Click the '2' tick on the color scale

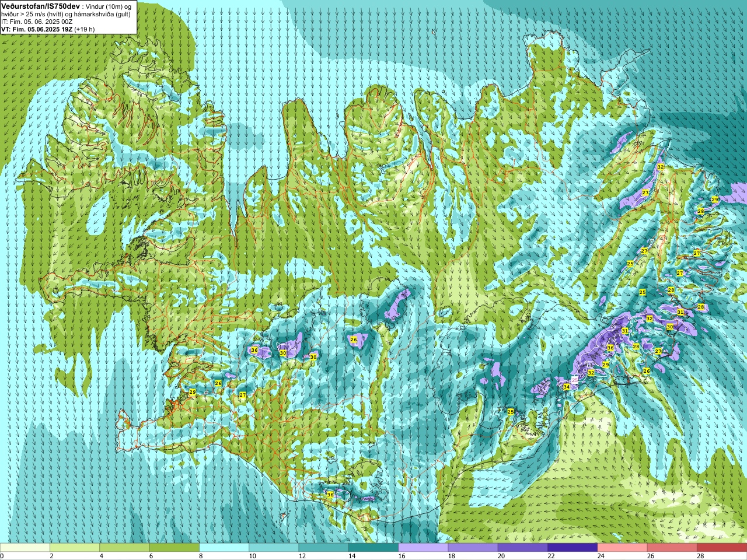pyautogui.click(x=52, y=556)
